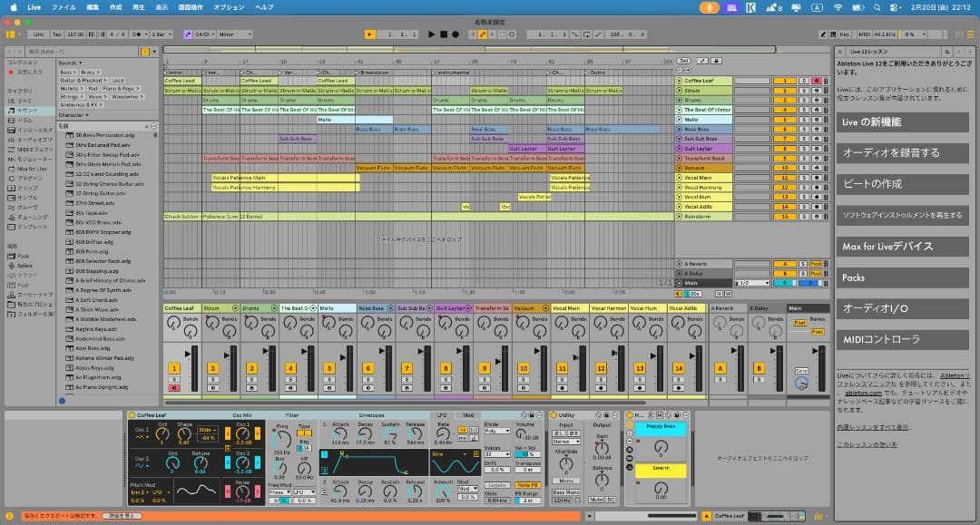
Task: Click the Del locator button
Action: tap(684, 61)
